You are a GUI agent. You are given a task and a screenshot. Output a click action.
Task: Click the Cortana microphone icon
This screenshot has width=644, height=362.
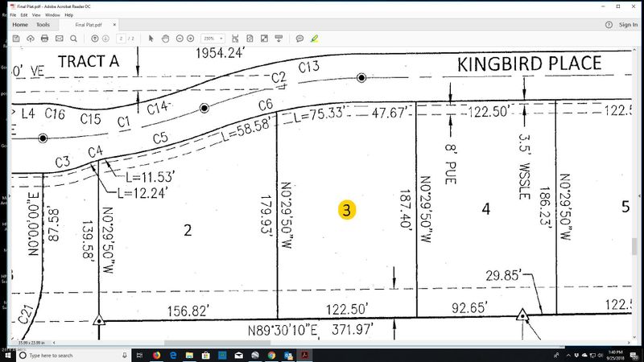tap(125, 355)
